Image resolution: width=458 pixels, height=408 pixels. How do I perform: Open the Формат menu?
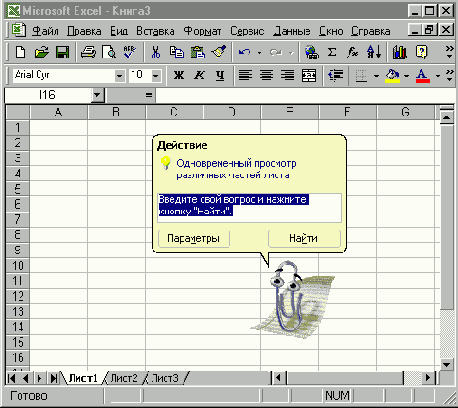coord(202,31)
